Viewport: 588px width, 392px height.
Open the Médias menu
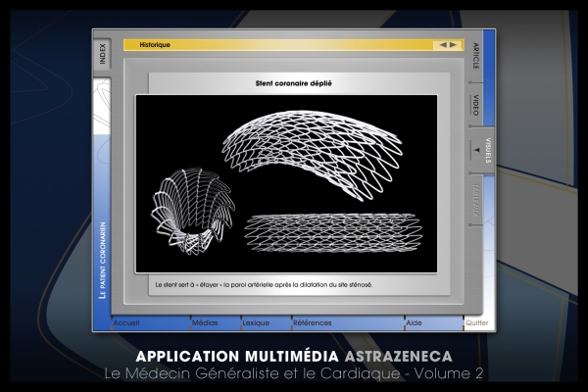tap(205, 322)
